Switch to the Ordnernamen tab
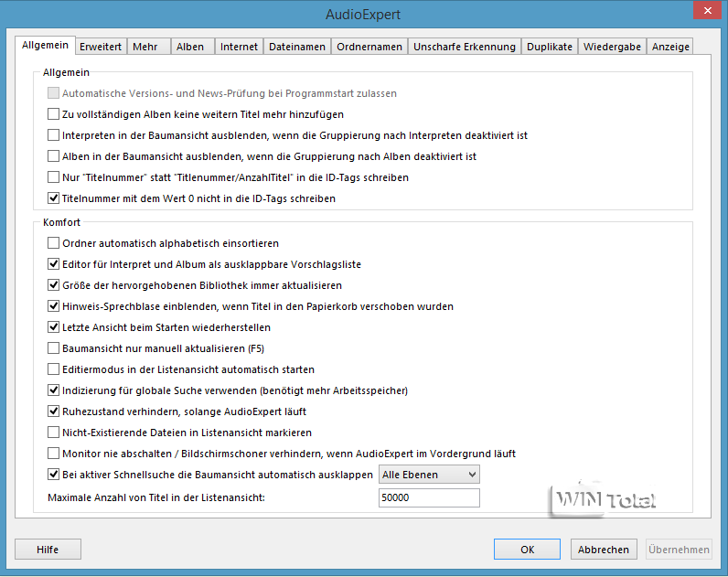728x577 pixels. tap(369, 47)
